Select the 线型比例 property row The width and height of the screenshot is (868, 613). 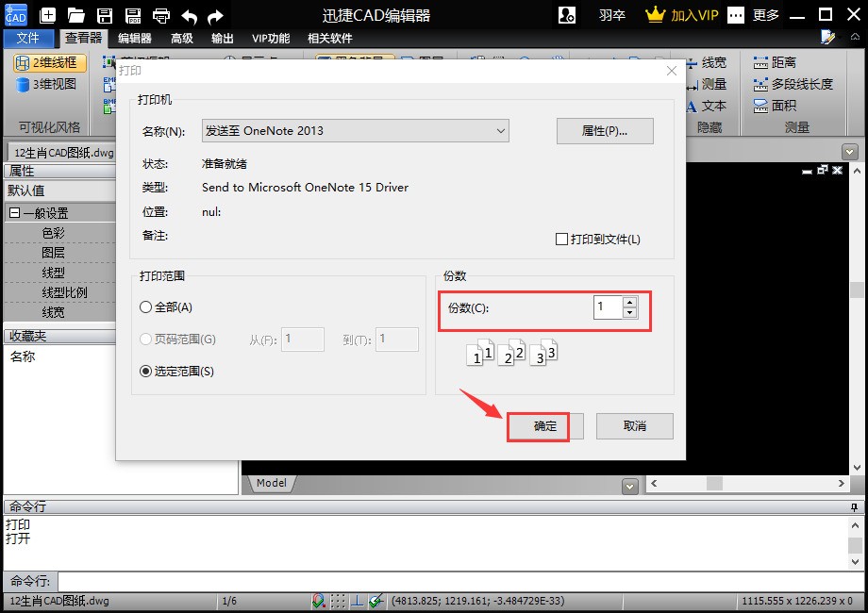(59, 292)
